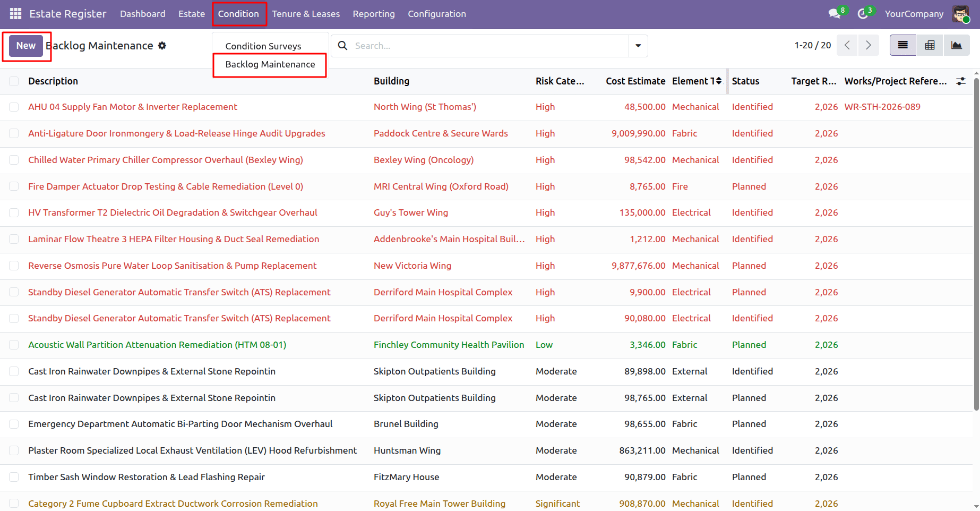The image size is (980, 511).
Task: Open the Dashboard menu
Action: pos(143,14)
